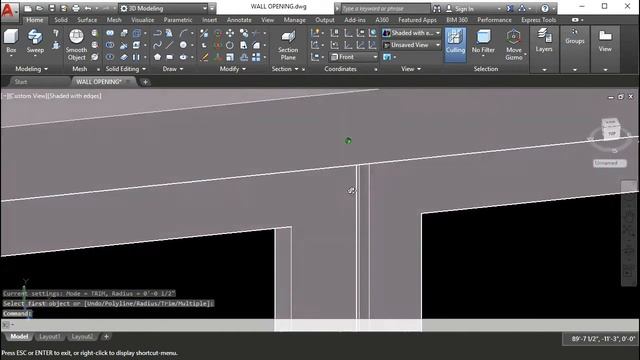Viewport: 640px width, 360px height.
Task: Expand the Modeling panel
Action: click(31, 69)
